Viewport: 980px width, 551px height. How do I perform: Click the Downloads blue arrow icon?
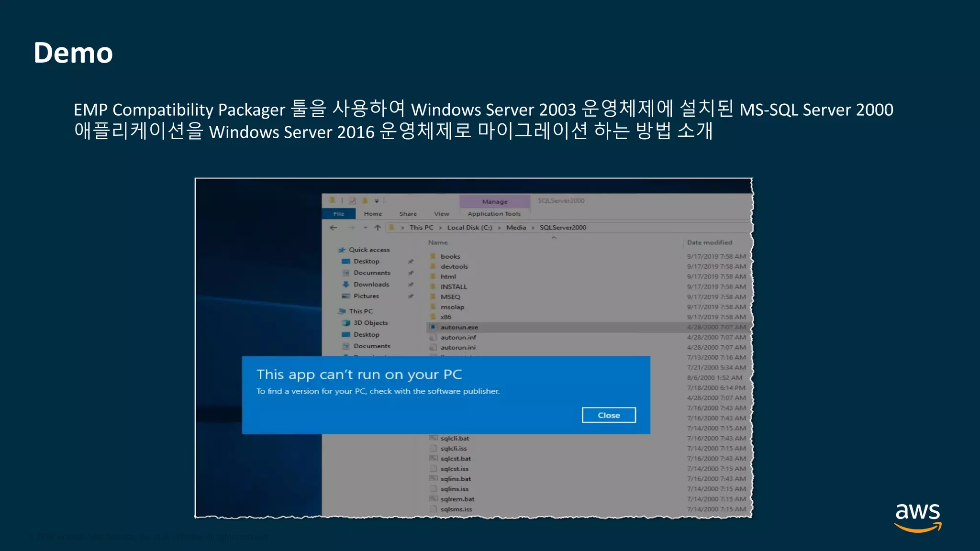(345, 284)
